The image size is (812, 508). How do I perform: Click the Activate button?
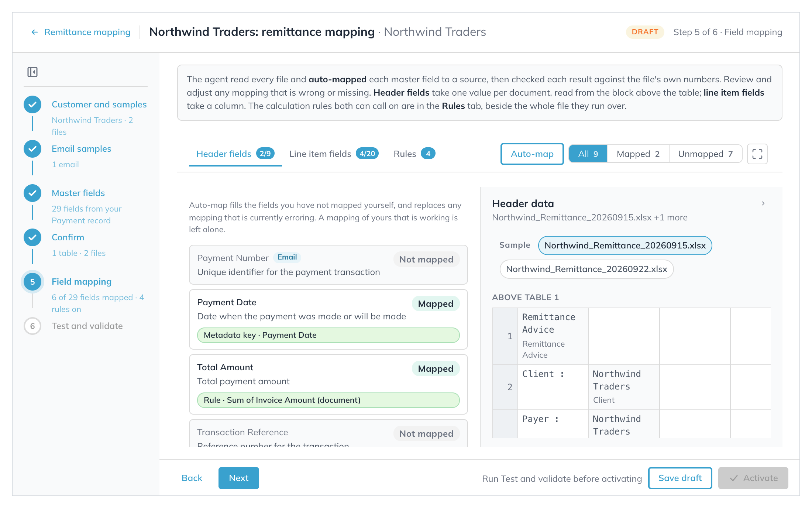click(x=753, y=478)
